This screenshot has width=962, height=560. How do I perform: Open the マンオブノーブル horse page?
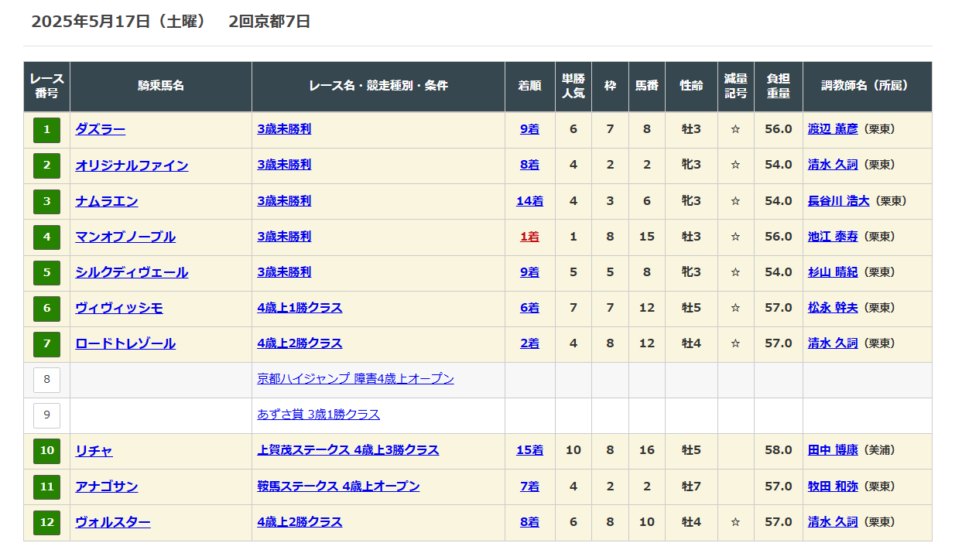(x=125, y=237)
